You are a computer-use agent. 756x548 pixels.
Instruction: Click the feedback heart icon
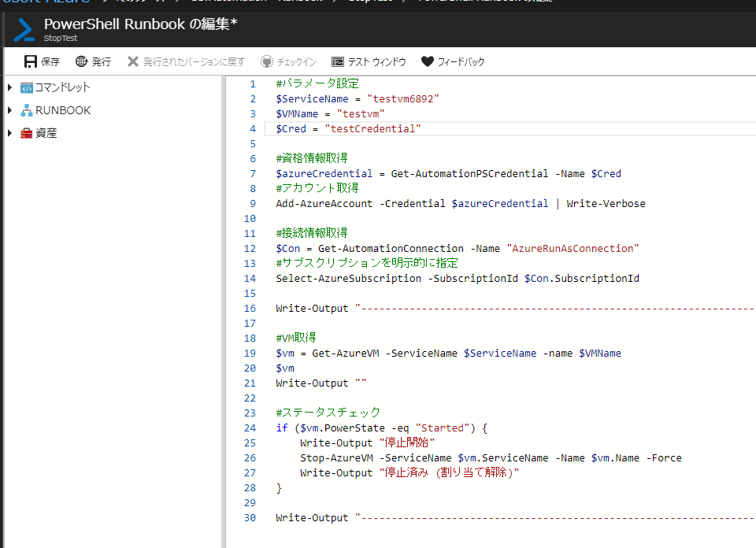pos(427,61)
